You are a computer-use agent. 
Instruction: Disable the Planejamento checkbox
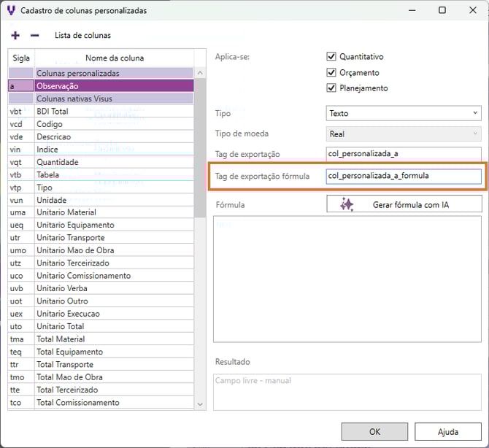coord(331,88)
